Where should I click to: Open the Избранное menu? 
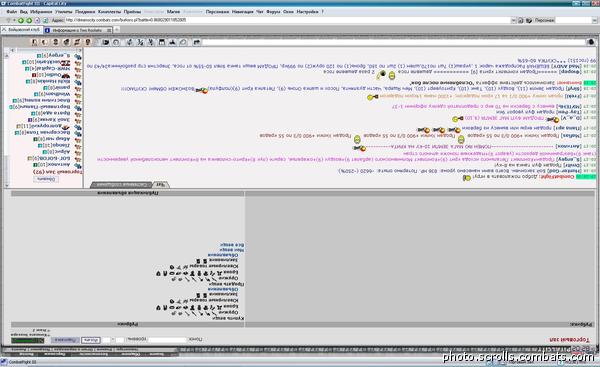coord(41,11)
